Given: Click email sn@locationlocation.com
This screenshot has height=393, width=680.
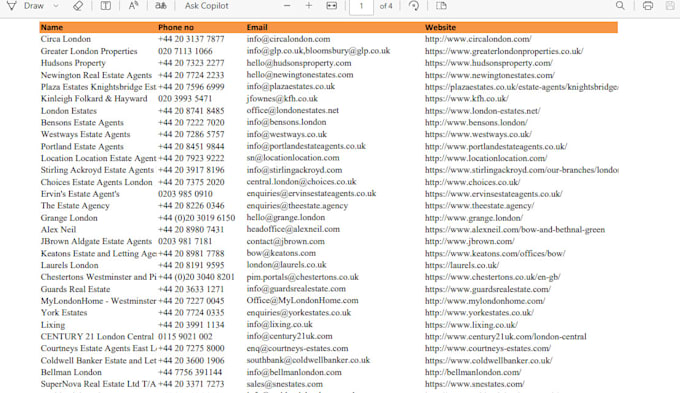Looking at the screenshot, I should tap(293, 158).
